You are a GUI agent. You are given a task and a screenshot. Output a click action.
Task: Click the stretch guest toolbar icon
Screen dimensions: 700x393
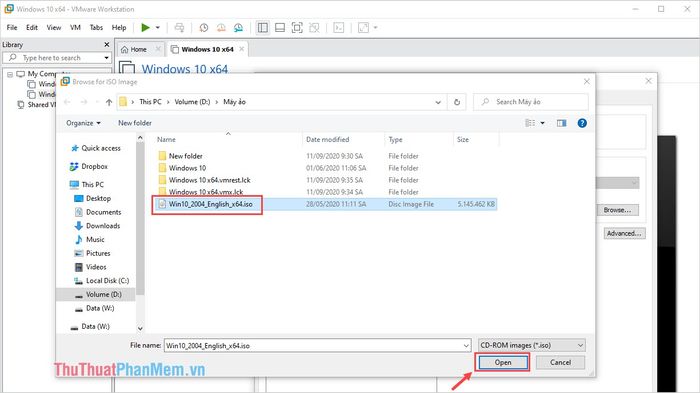pyautogui.click(x=363, y=28)
